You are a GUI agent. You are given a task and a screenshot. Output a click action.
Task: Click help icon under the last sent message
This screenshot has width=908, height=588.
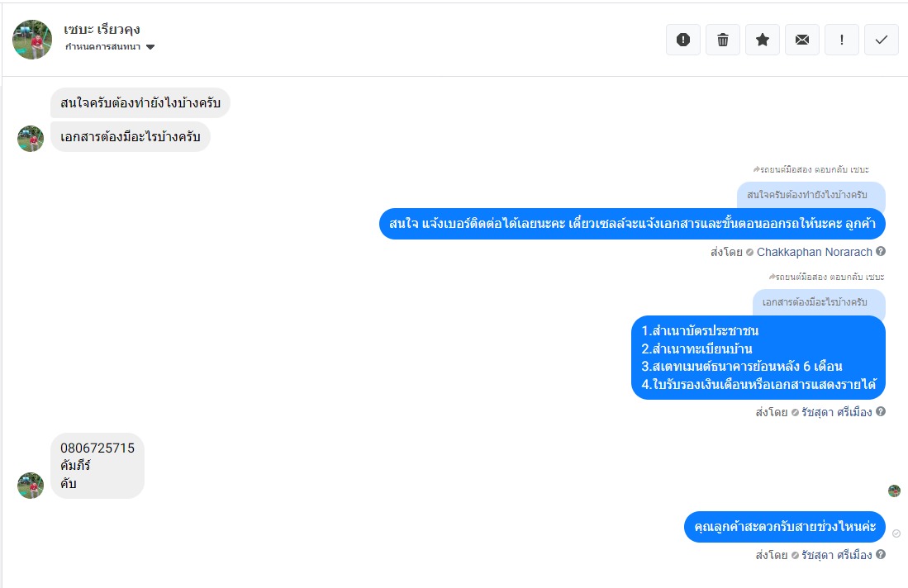click(x=881, y=555)
